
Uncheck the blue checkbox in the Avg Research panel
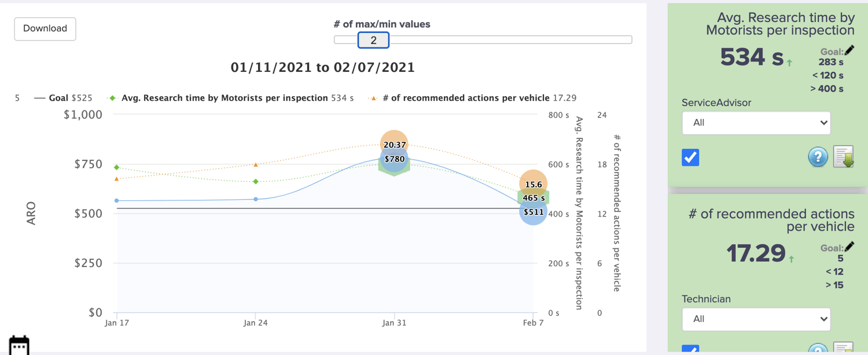[690, 156]
